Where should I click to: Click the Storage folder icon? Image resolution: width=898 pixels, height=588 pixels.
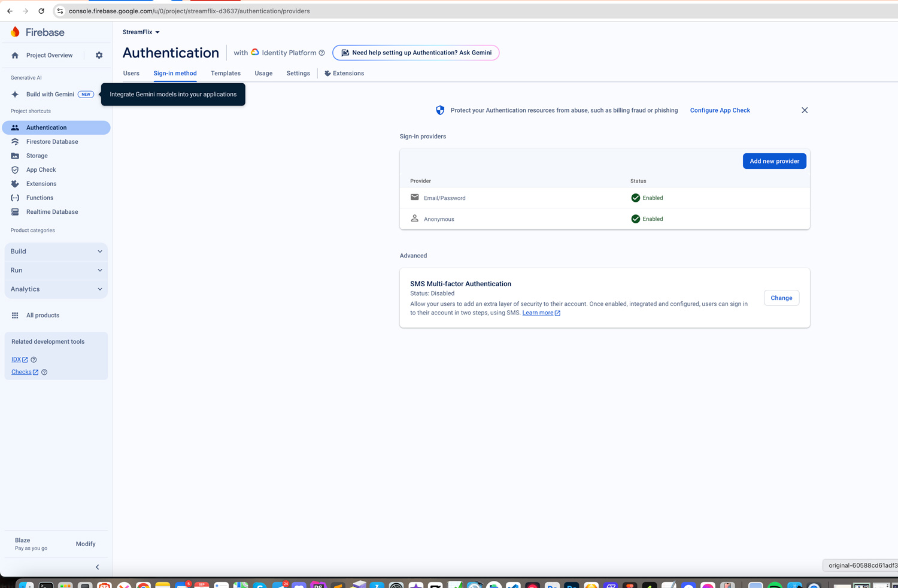point(15,156)
